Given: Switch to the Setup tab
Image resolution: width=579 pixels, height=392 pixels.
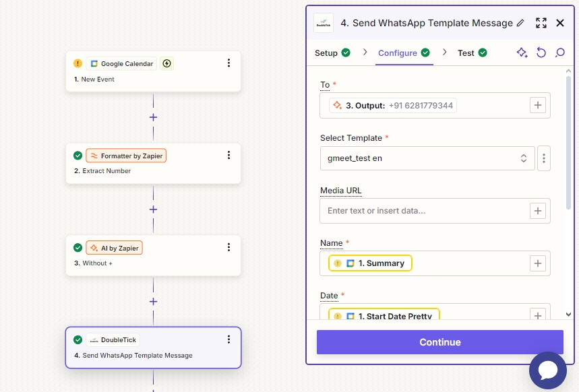Looking at the screenshot, I should coord(332,53).
